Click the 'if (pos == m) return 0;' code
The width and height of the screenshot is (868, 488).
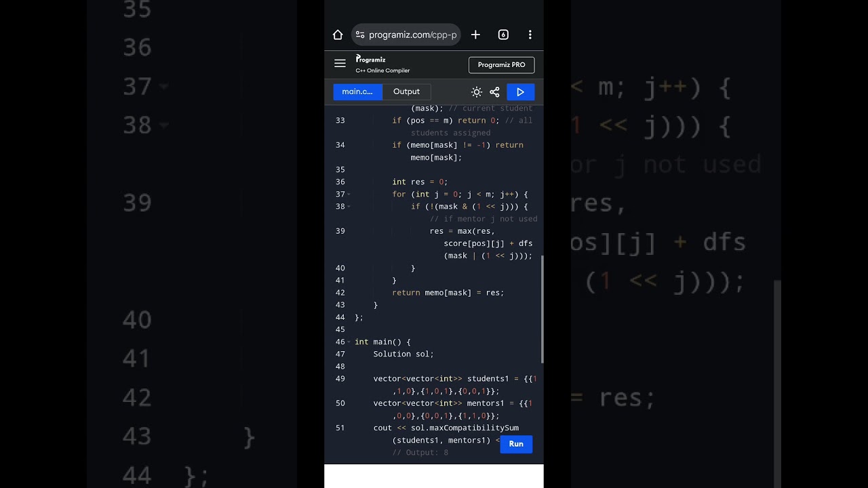click(x=446, y=121)
